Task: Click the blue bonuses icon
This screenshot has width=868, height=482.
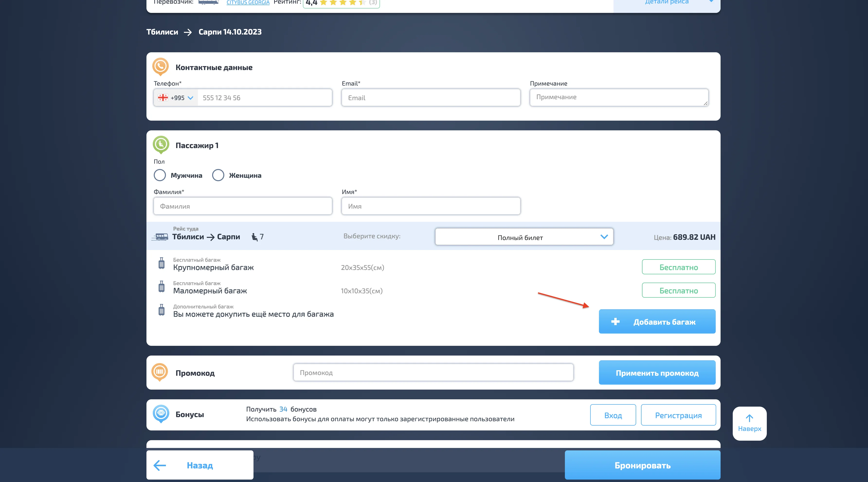Action: click(x=161, y=413)
